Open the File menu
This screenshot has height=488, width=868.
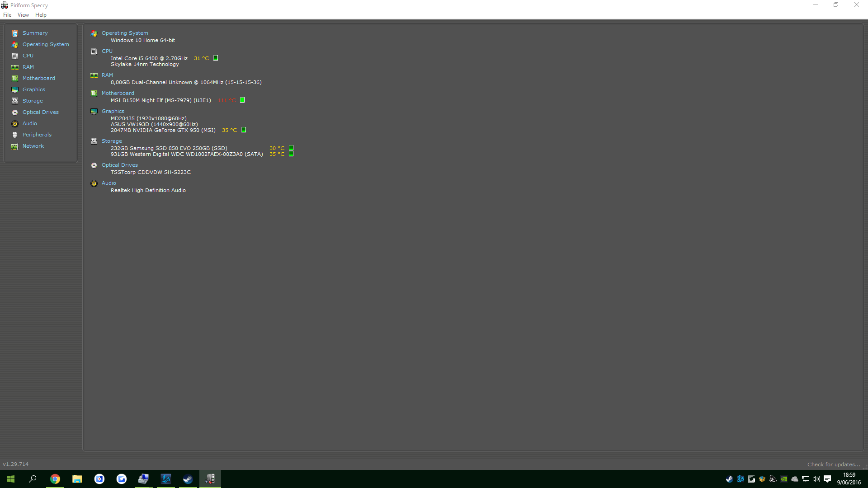(x=7, y=14)
